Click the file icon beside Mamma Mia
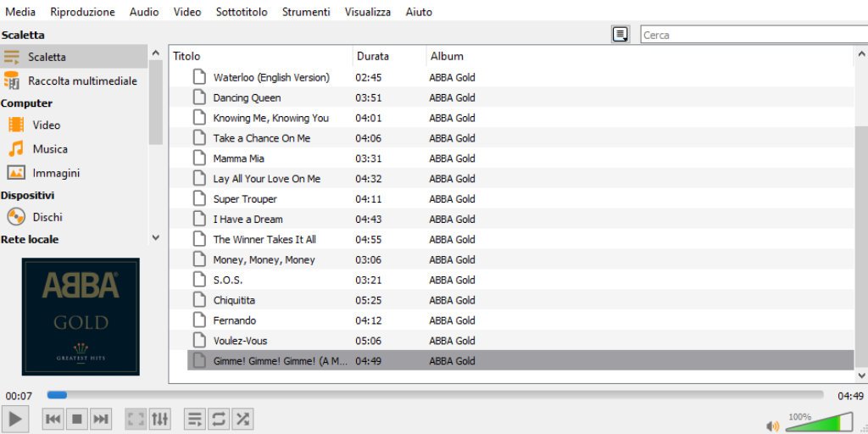Image resolution: width=868 pixels, height=434 pixels. pos(199,159)
